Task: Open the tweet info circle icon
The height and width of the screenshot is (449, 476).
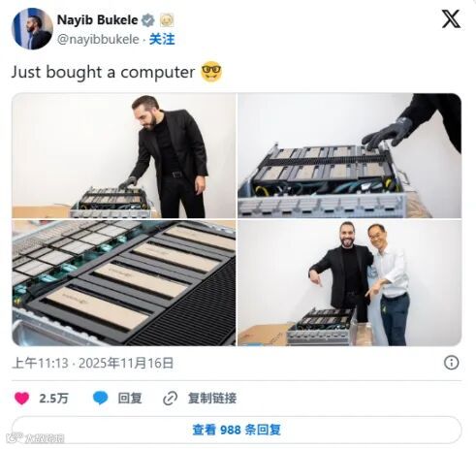Action: pyautogui.click(x=451, y=363)
